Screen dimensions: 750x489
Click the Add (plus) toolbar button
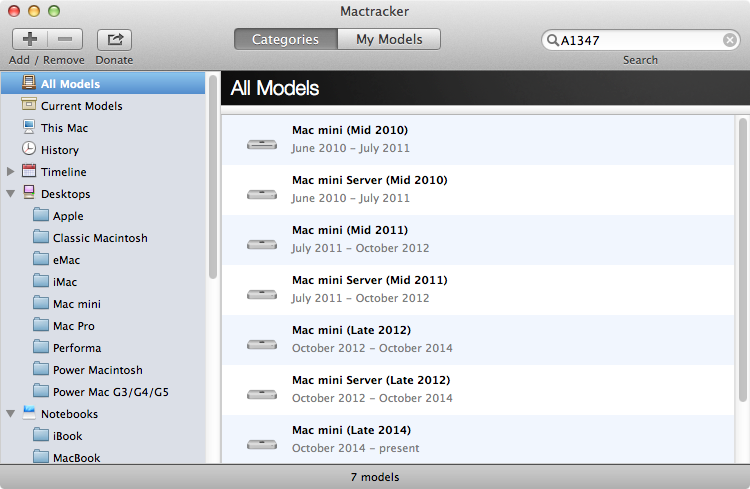(x=30, y=39)
